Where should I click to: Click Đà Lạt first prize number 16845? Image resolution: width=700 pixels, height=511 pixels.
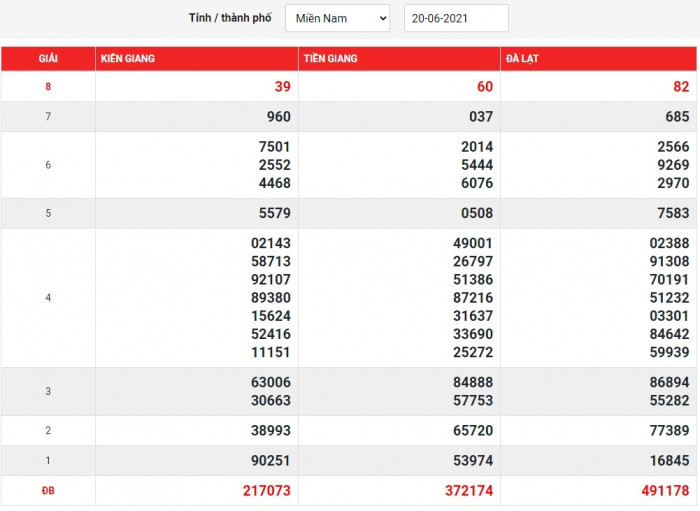point(670,461)
